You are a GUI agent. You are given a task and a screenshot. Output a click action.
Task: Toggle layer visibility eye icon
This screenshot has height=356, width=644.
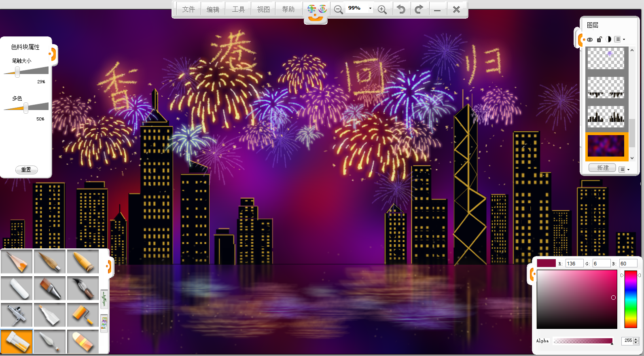(590, 40)
